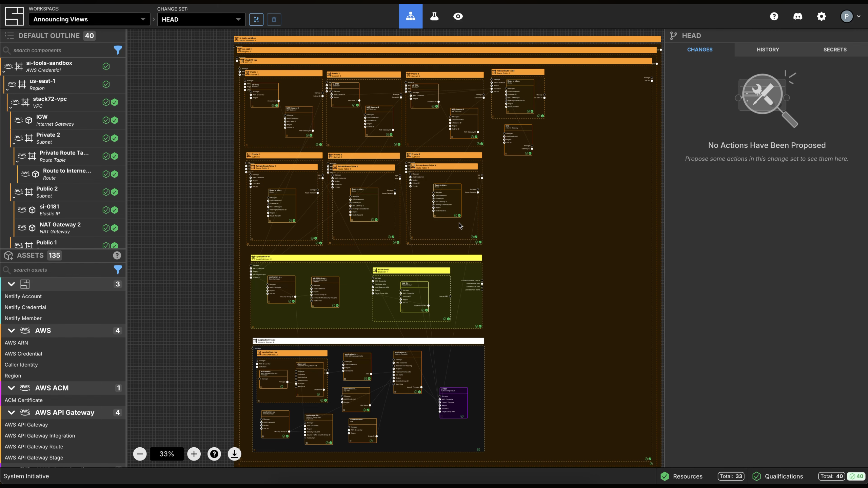
Task: Click the System Initiative logo
Action: 14,16
